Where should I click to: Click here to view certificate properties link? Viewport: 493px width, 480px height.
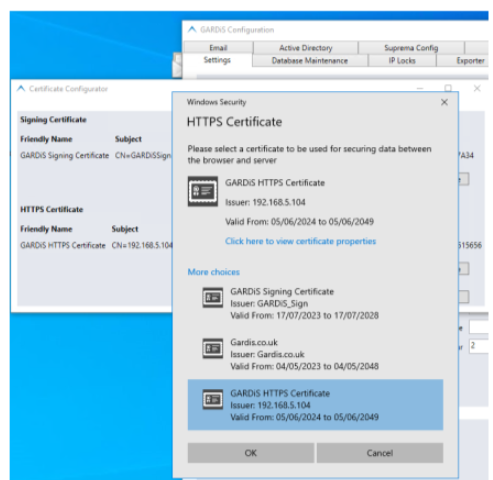click(x=300, y=241)
